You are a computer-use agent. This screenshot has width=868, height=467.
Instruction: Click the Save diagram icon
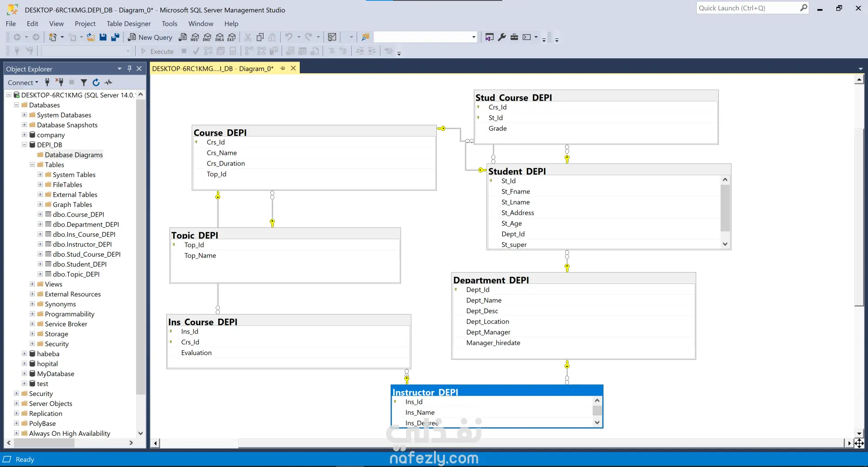click(x=103, y=37)
